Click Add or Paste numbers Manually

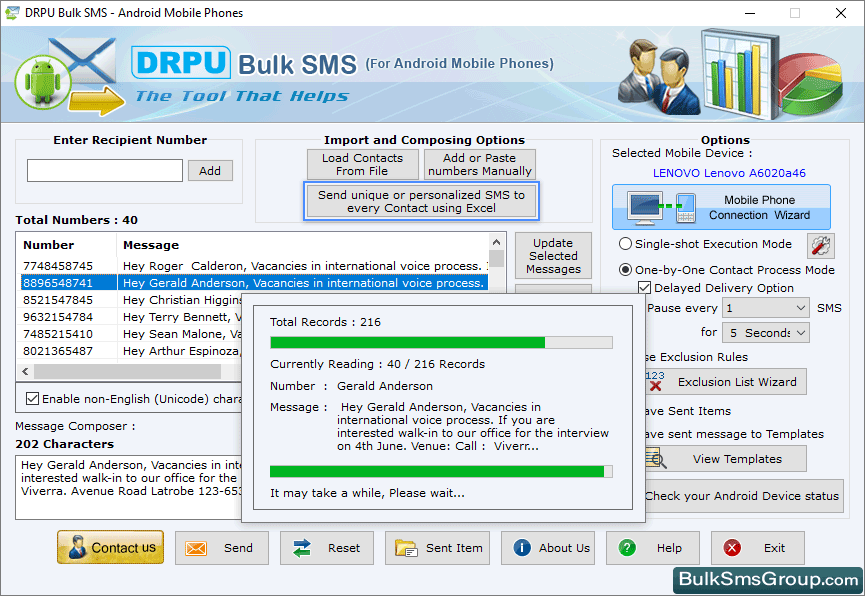479,164
